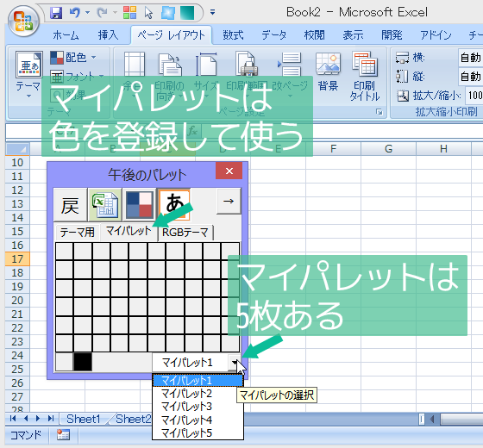Image resolution: width=483 pixels, height=448 pixels.
Task: Select column F header
Action: coord(333,149)
